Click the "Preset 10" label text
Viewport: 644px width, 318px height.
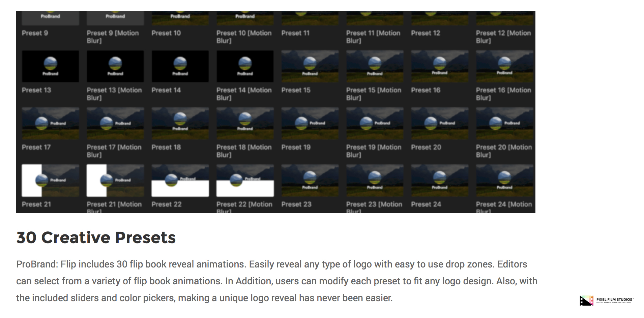(166, 33)
